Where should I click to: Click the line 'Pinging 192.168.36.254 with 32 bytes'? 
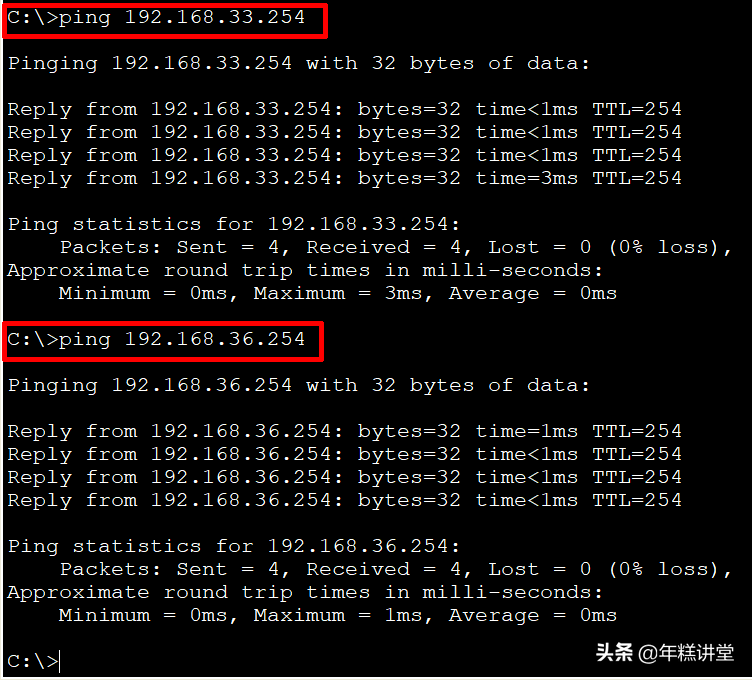299,386
